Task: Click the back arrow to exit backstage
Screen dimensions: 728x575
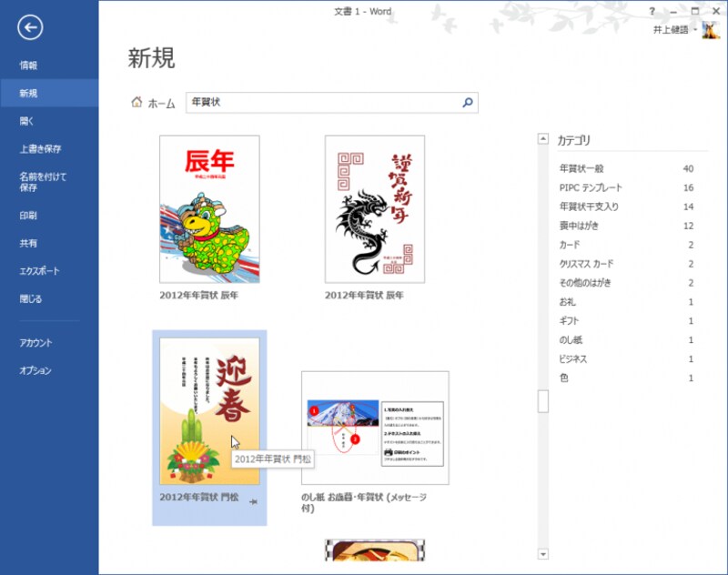Action: [x=30, y=28]
